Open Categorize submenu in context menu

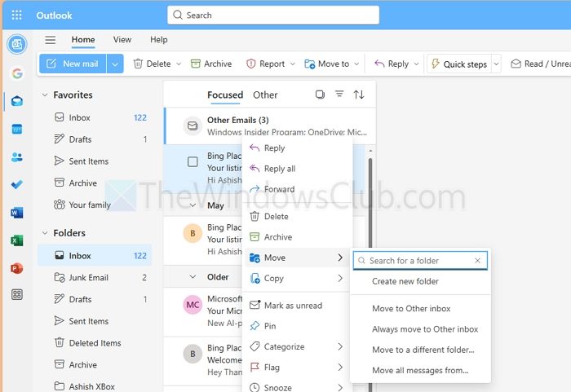pyautogui.click(x=298, y=346)
